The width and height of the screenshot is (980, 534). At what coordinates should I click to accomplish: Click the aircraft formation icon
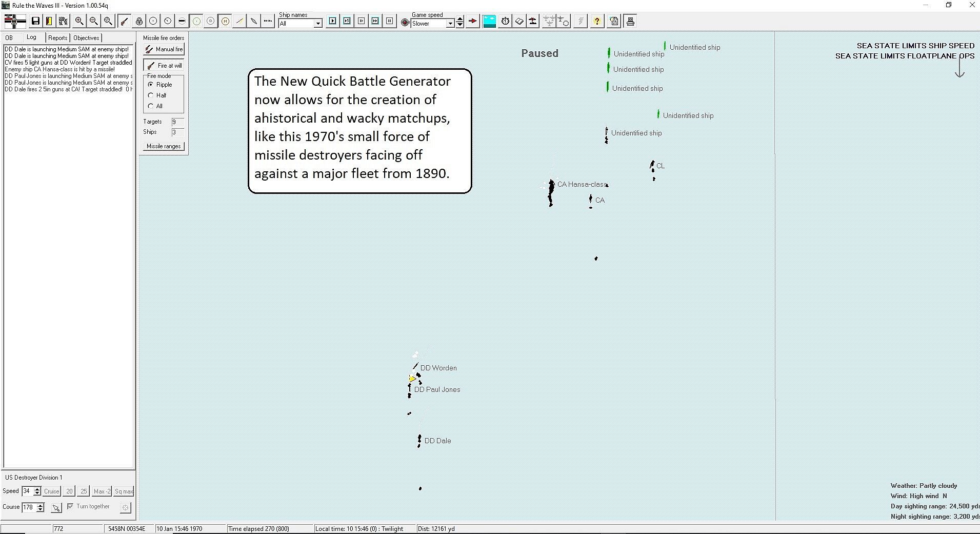coord(549,21)
